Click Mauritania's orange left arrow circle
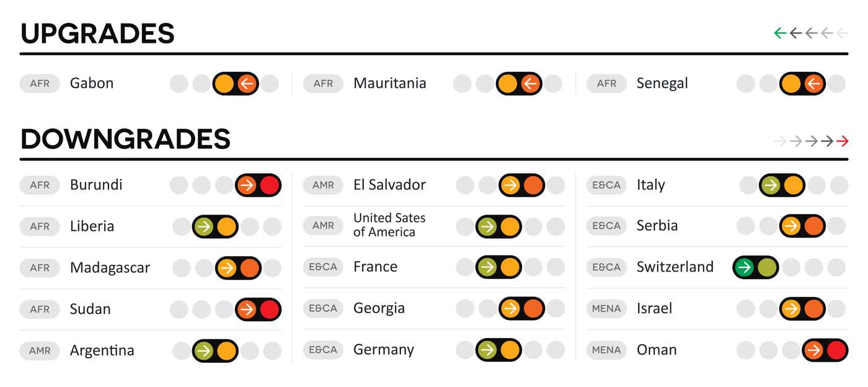 click(x=530, y=84)
